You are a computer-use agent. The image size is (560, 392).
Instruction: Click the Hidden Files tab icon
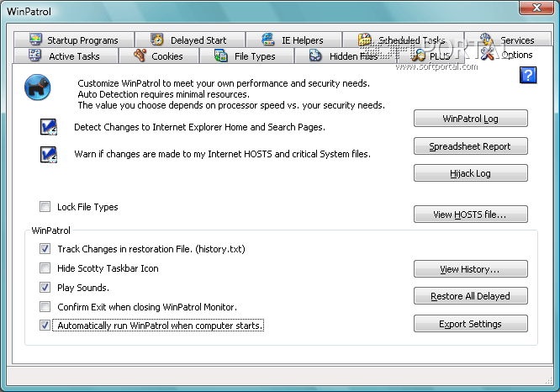pos(315,55)
